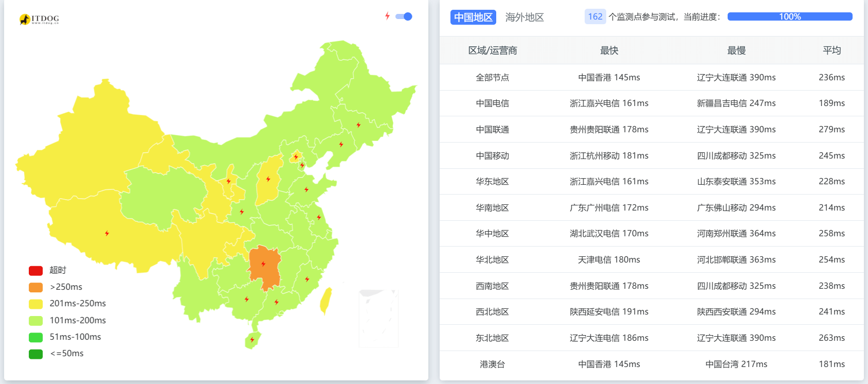
Task: Toggle the 超时 red legend item
Action: tap(48, 270)
